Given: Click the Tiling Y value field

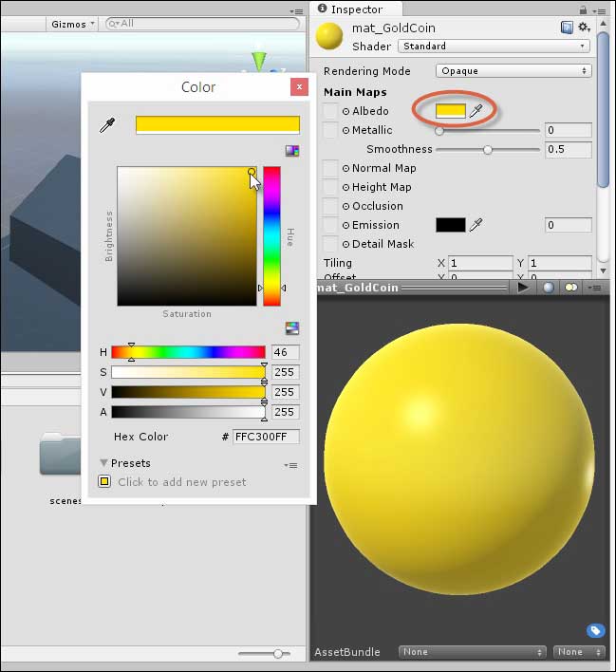Looking at the screenshot, I should tap(560, 263).
